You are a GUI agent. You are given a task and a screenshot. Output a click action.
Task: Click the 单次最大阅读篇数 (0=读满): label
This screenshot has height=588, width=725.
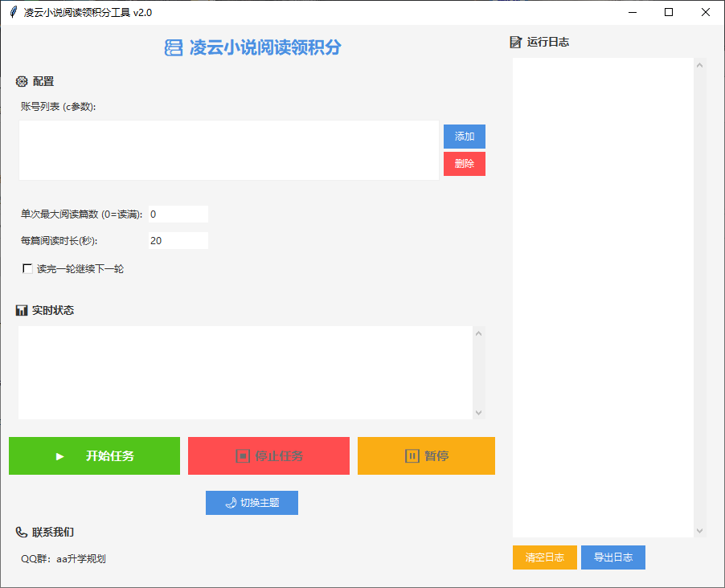[x=81, y=214]
